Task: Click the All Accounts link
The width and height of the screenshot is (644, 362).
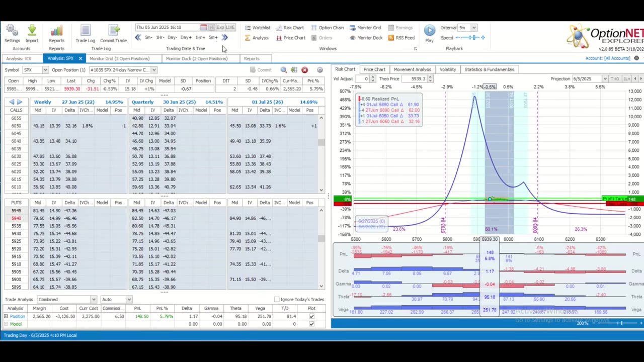Action: point(617,58)
